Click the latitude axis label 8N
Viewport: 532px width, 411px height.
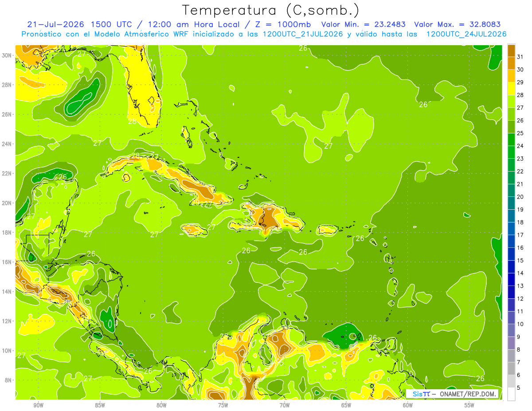8,380
